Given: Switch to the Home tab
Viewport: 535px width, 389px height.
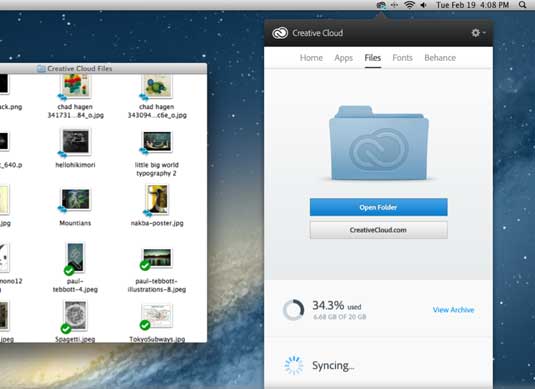Looking at the screenshot, I should 311,58.
